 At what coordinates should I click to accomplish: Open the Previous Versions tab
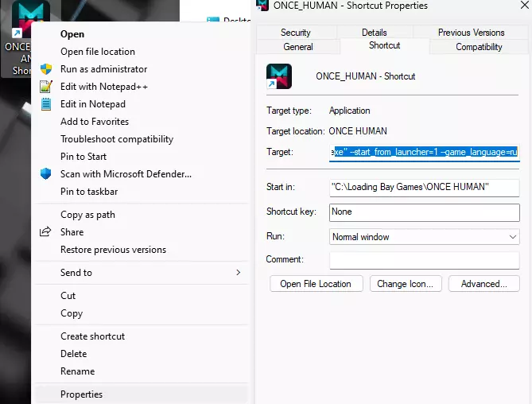click(471, 33)
